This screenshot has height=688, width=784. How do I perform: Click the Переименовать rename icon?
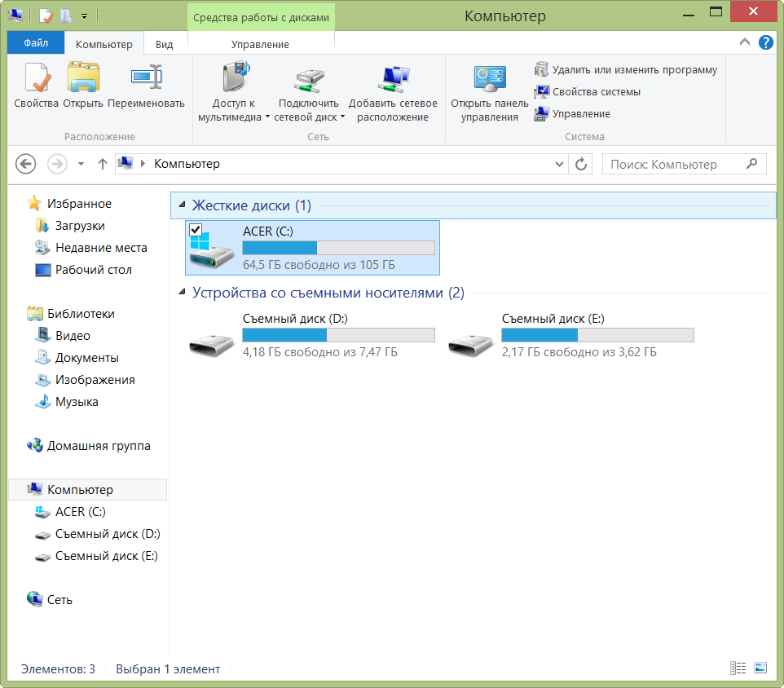[x=146, y=77]
